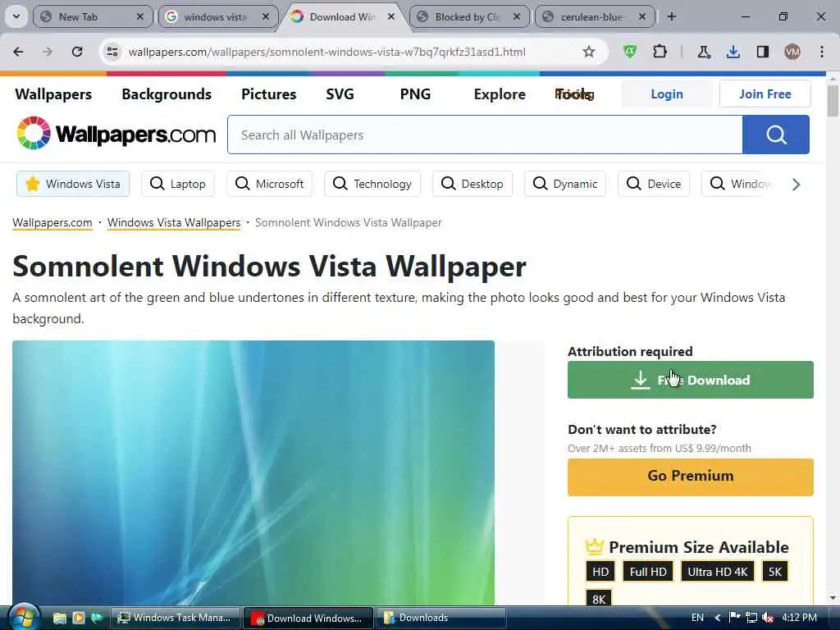Reload the current page
The width and height of the screenshot is (840, 630).
point(77,52)
